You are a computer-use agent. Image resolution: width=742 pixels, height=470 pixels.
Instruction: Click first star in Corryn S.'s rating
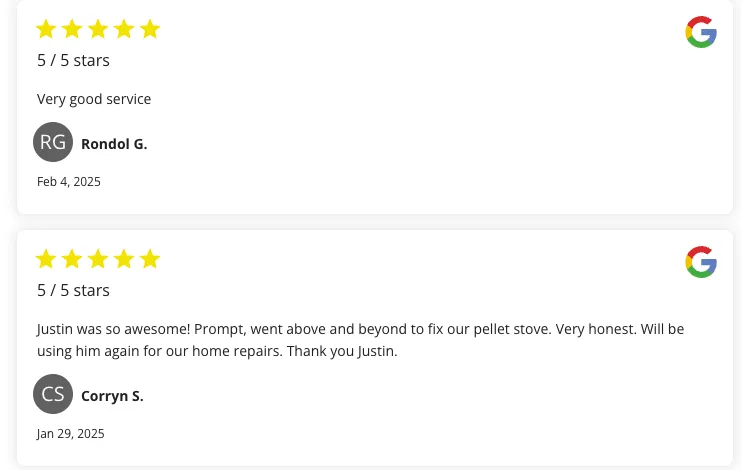click(46, 260)
